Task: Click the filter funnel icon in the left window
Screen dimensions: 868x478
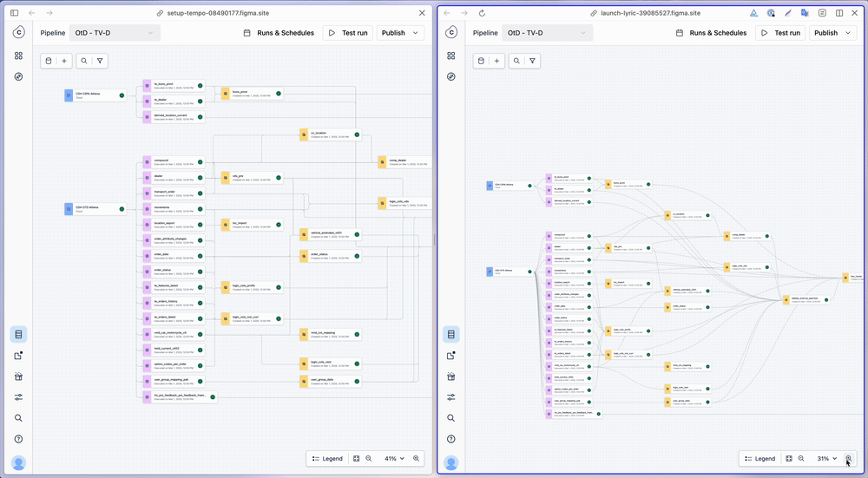Action: (x=101, y=61)
